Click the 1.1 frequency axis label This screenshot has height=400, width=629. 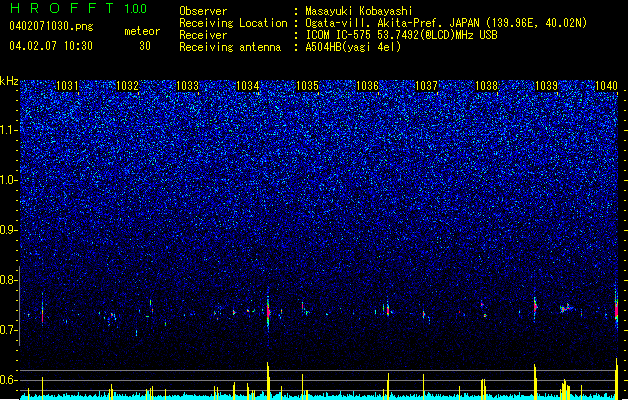9,130
